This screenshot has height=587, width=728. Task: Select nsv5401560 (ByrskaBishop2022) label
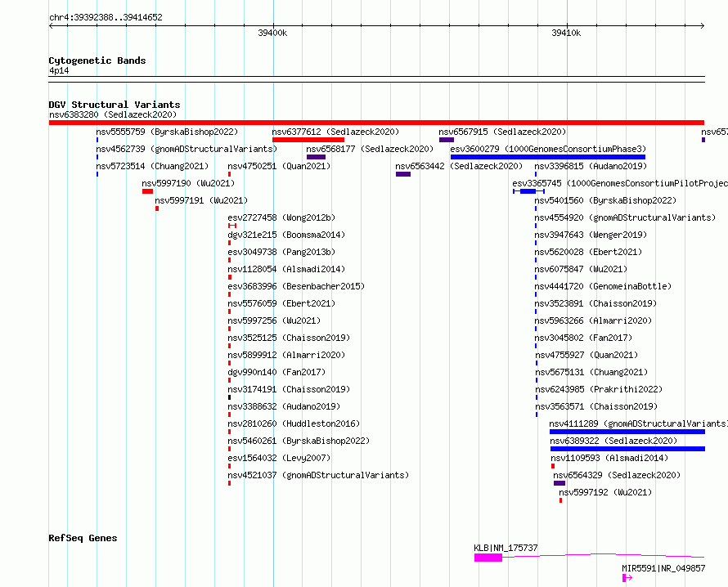click(x=605, y=200)
